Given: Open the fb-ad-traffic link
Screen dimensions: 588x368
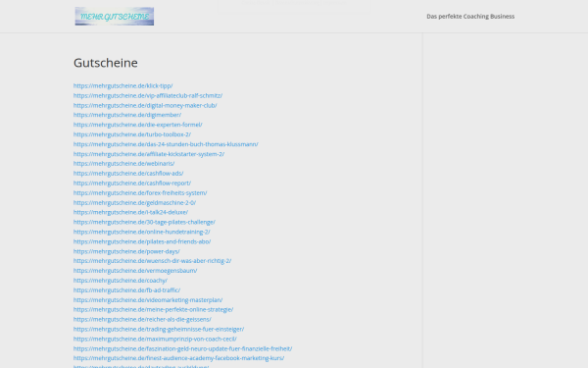Looking at the screenshot, I should coord(126,289).
